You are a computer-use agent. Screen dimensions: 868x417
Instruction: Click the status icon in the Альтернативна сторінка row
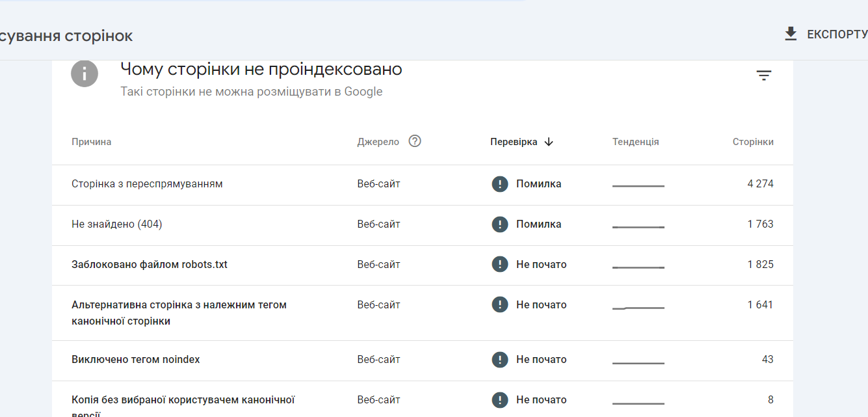(x=499, y=305)
